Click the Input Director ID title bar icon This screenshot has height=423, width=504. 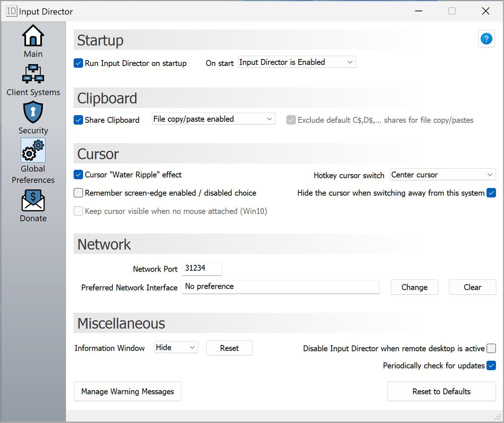pyautogui.click(x=11, y=11)
